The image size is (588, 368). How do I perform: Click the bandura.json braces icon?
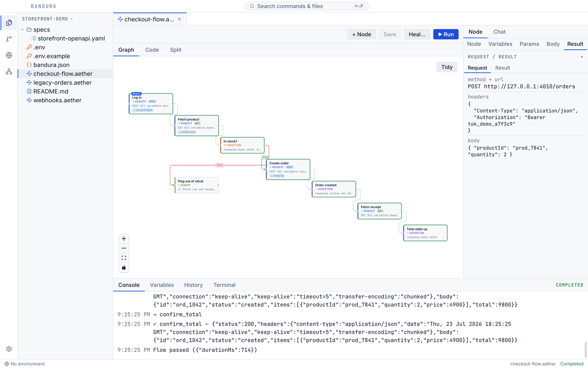[29, 65]
